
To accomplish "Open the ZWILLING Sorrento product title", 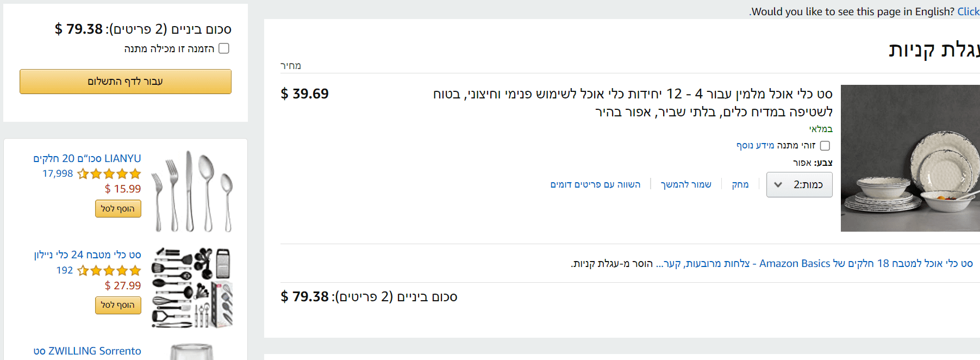I will pos(87,351).
